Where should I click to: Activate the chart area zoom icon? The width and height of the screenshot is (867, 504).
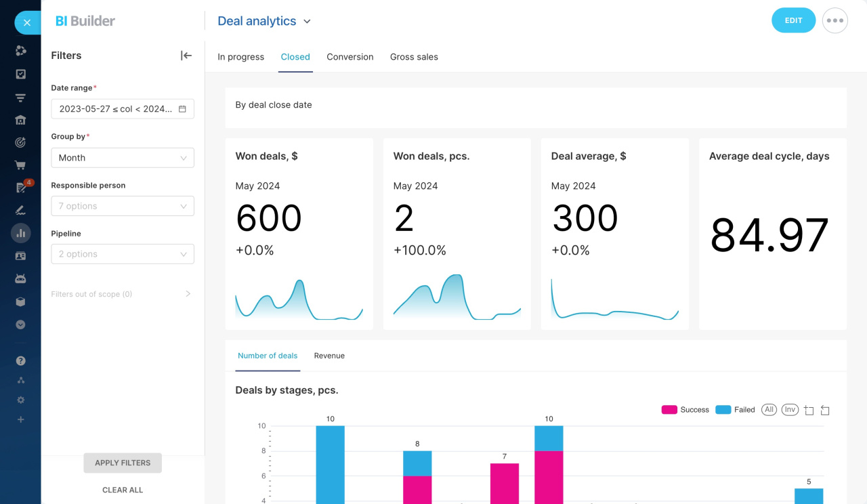pos(809,410)
